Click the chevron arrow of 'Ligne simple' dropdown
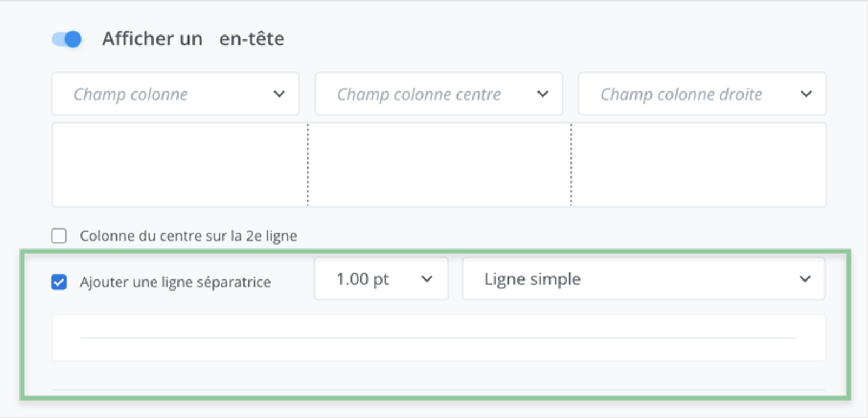Viewport: 868px width, 418px height. 805,279
